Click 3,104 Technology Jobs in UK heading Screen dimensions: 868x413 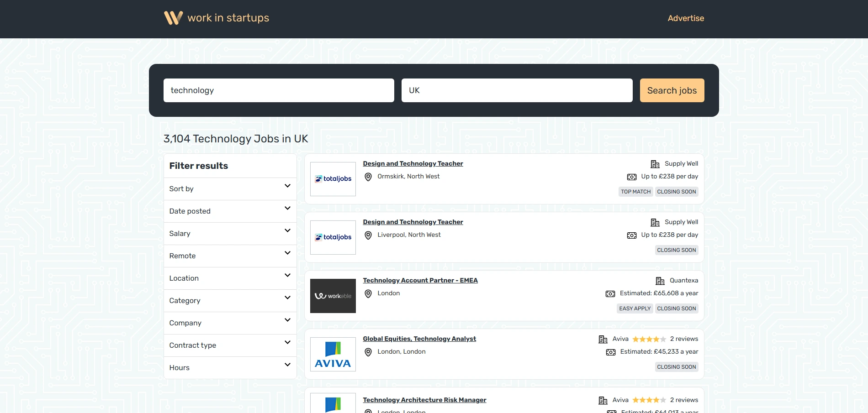coord(236,139)
